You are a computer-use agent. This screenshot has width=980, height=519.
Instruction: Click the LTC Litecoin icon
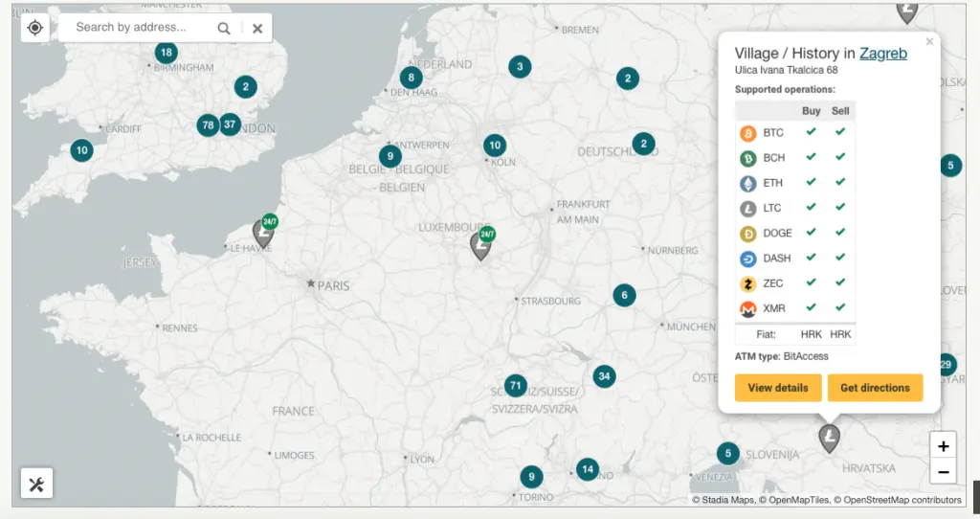tap(748, 208)
